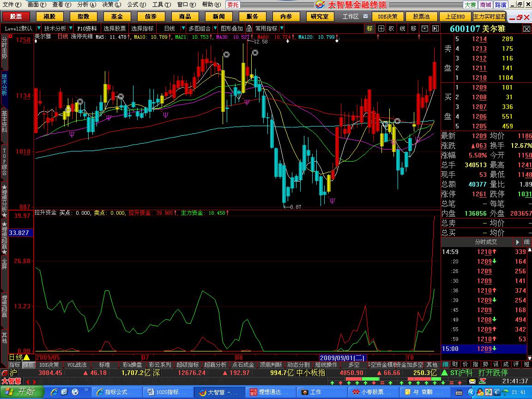Image resolution: width=532 pixels, height=399 pixels.
Task: Switch to 理想通达 taskbar window
Action: coord(270,392)
